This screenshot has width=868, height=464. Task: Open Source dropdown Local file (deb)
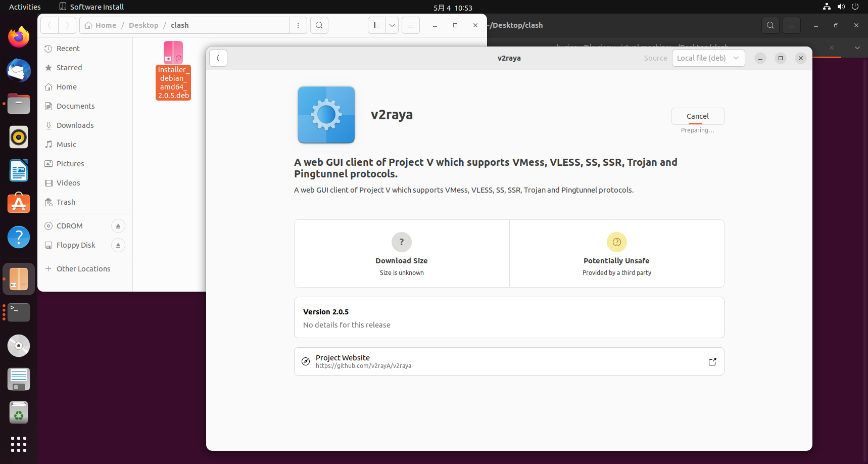tap(708, 58)
